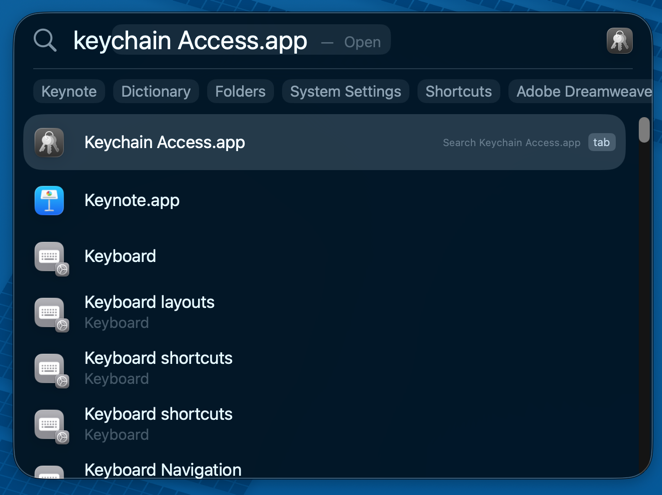Image resolution: width=662 pixels, height=495 pixels.
Task: Click the Keynote.app podium icon
Action: tap(49, 200)
